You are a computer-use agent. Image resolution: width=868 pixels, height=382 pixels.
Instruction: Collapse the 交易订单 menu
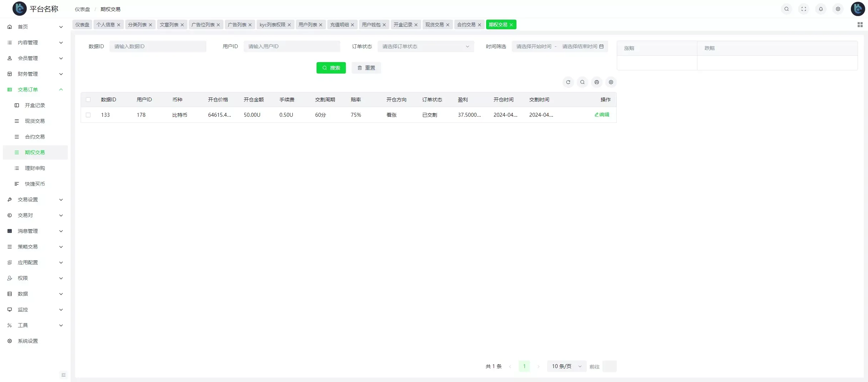pyautogui.click(x=35, y=90)
